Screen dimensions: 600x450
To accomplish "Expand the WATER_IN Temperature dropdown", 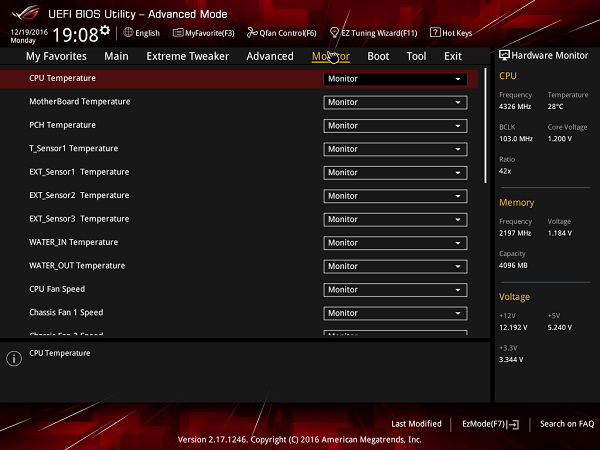I will (x=395, y=243).
